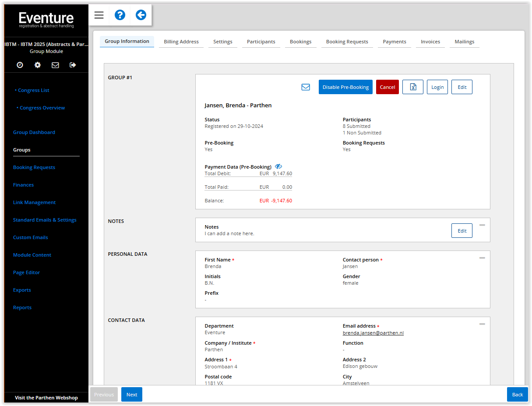Image resolution: width=532 pixels, height=406 pixels.
Task: Collapse the Personal Data section
Action: point(482,258)
